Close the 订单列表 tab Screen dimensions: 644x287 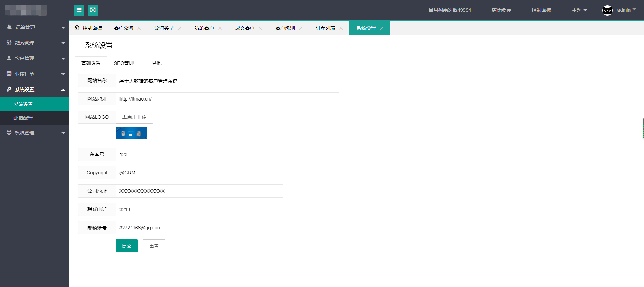tap(341, 28)
